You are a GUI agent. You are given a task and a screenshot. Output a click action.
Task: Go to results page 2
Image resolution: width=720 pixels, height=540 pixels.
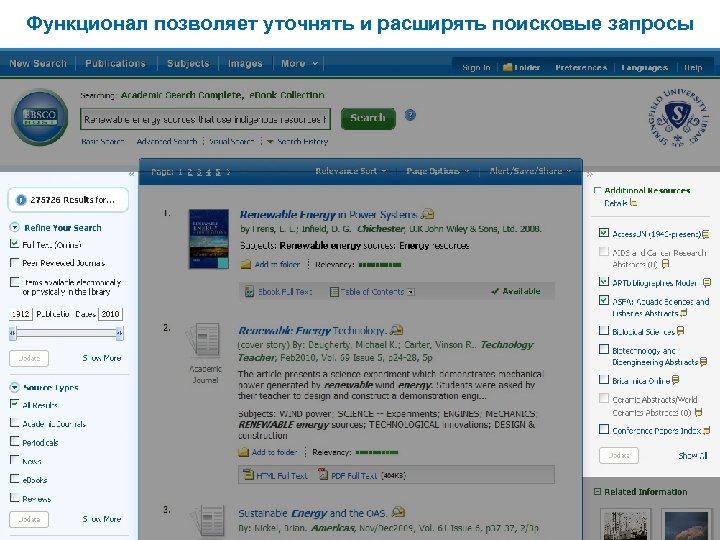point(190,172)
